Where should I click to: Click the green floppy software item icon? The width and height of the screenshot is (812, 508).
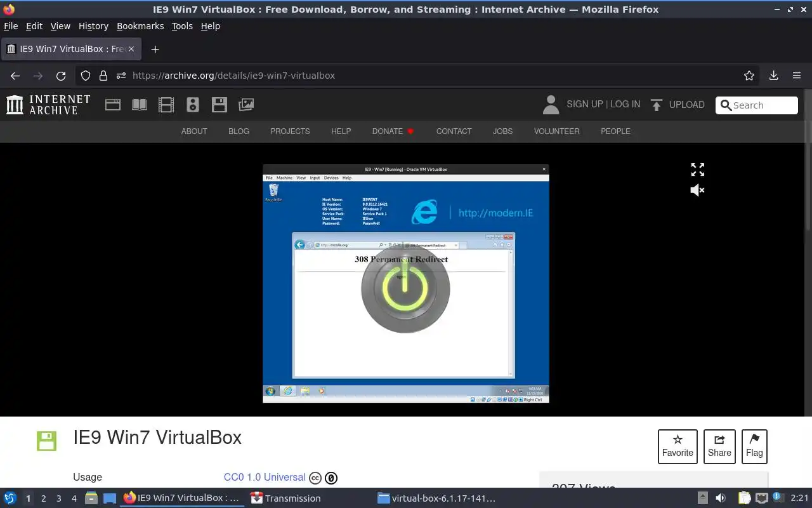(46, 441)
